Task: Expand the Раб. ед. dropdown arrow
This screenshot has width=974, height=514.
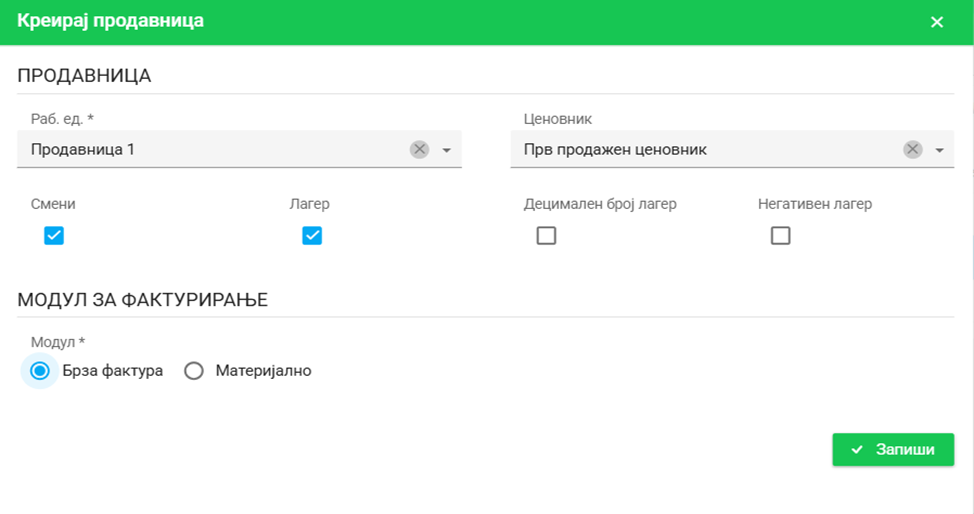Action: point(446,150)
